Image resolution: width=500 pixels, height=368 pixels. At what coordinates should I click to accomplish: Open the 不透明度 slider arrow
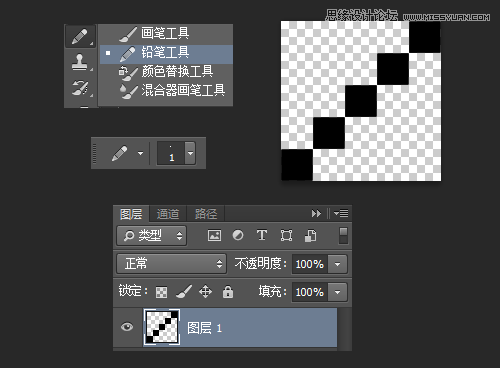point(337,264)
